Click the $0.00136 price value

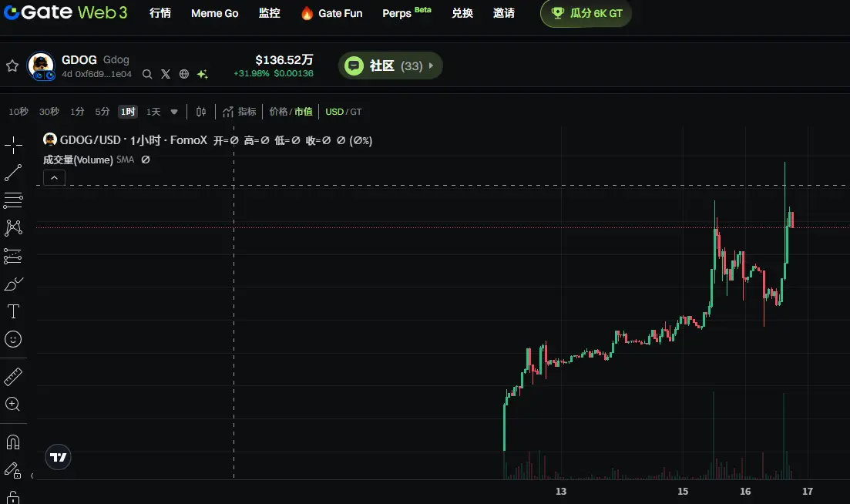[x=294, y=73]
